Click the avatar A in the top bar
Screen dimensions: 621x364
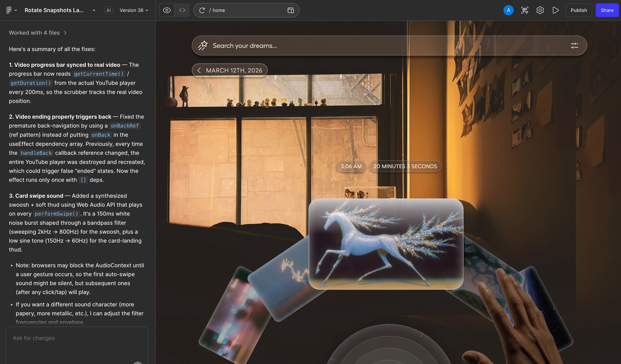(509, 10)
